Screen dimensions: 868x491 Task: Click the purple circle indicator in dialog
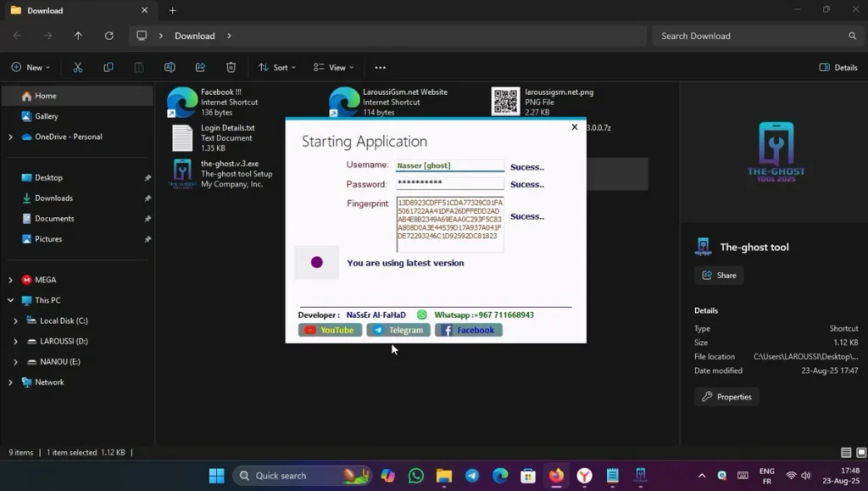(x=317, y=263)
